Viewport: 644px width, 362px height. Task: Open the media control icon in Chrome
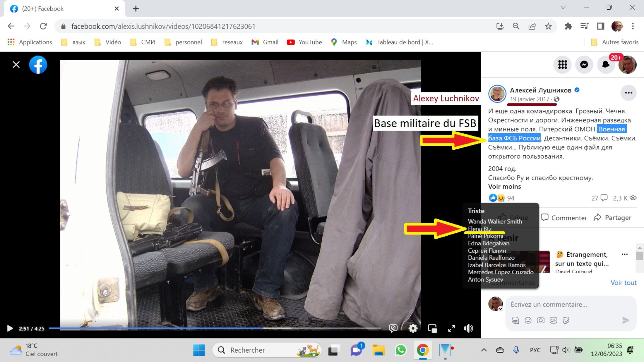(584, 26)
